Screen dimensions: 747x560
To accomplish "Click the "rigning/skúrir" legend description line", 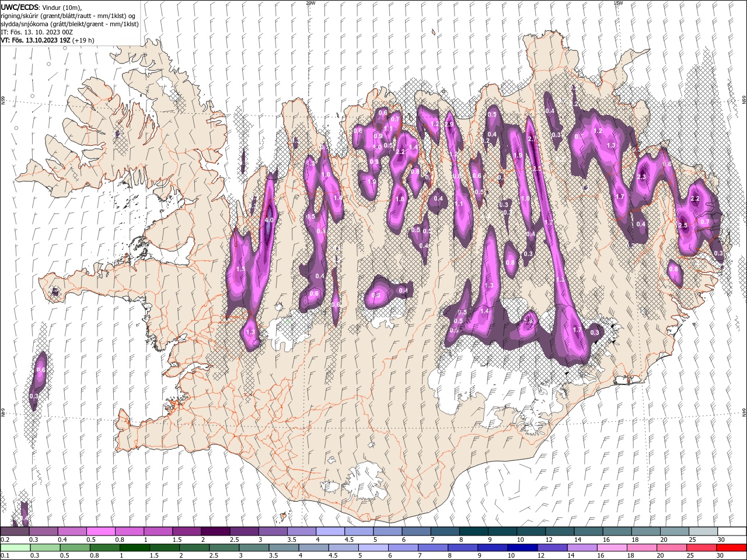I will click(x=68, y=15).
